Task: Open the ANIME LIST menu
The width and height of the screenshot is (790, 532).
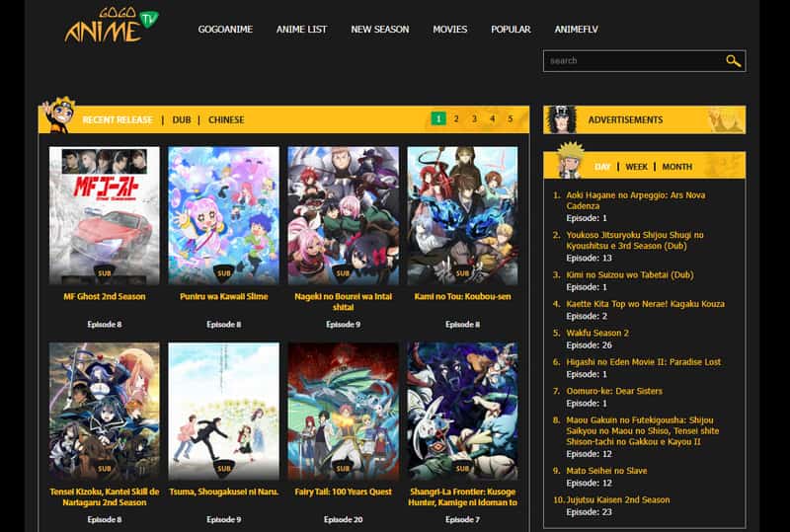Action: pyautogui.click(x=301, y=30)
